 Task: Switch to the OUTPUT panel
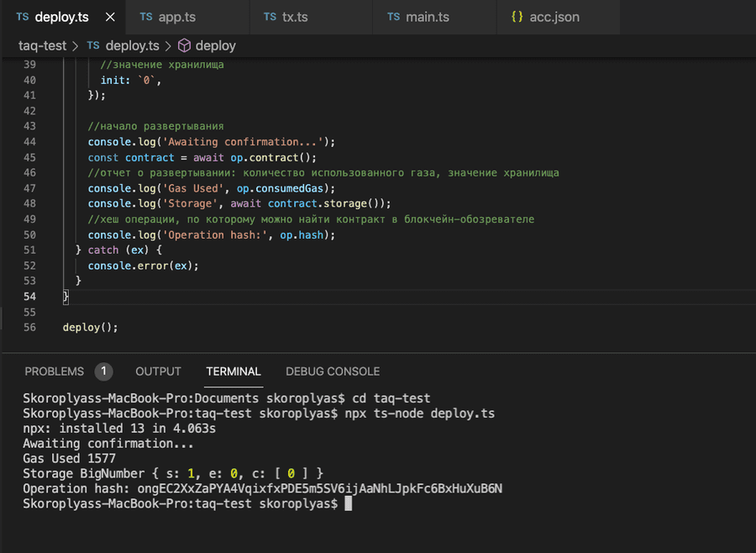[x=158, y=371]
